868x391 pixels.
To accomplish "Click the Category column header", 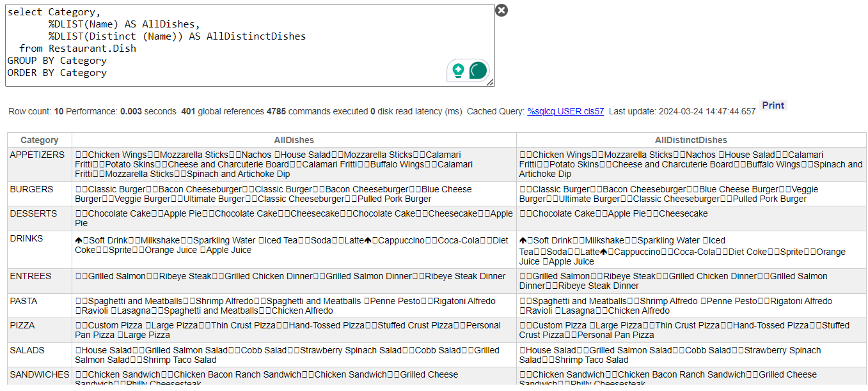I will [40, 140].
